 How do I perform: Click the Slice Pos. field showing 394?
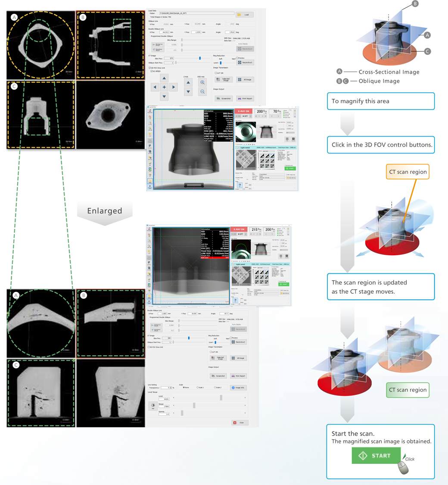click(x=167, y=338)
